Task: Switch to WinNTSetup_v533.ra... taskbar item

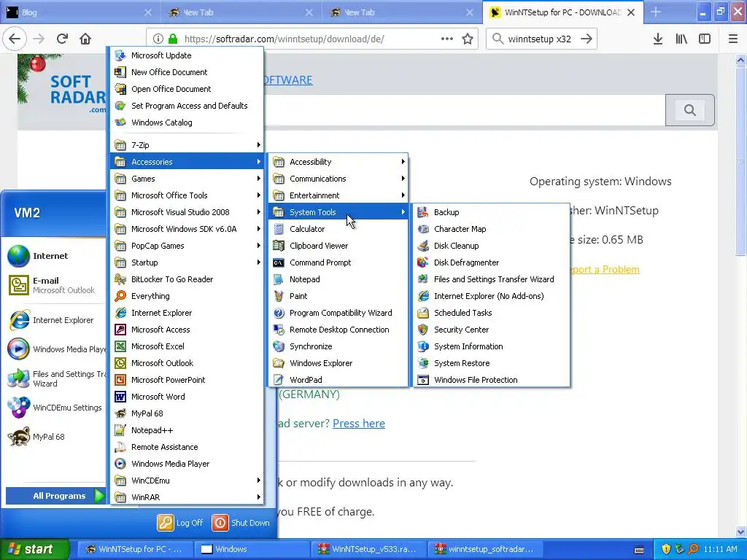Action: click(368, 549)
